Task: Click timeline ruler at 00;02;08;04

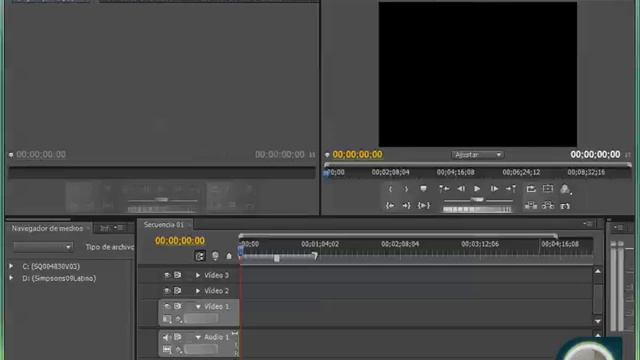Action: point(400,244)
